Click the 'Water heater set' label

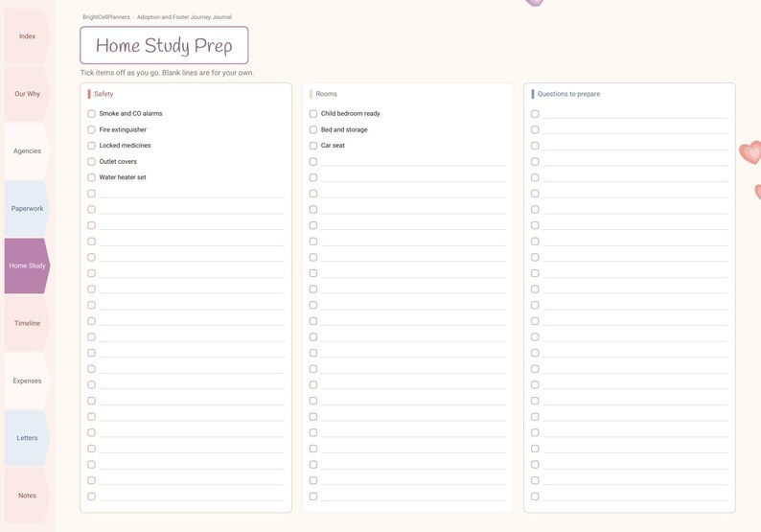[x=123, y=177]
